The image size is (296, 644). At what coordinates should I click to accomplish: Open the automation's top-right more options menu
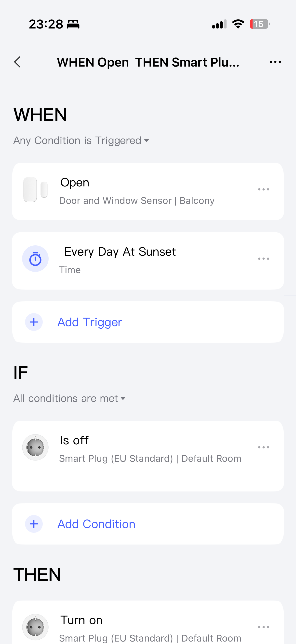(x=275, y=62)
